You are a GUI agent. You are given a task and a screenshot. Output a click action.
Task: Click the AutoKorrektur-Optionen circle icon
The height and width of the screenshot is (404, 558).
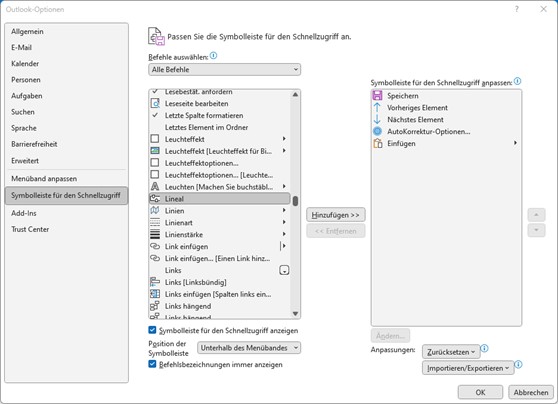[x=377, y=131]
